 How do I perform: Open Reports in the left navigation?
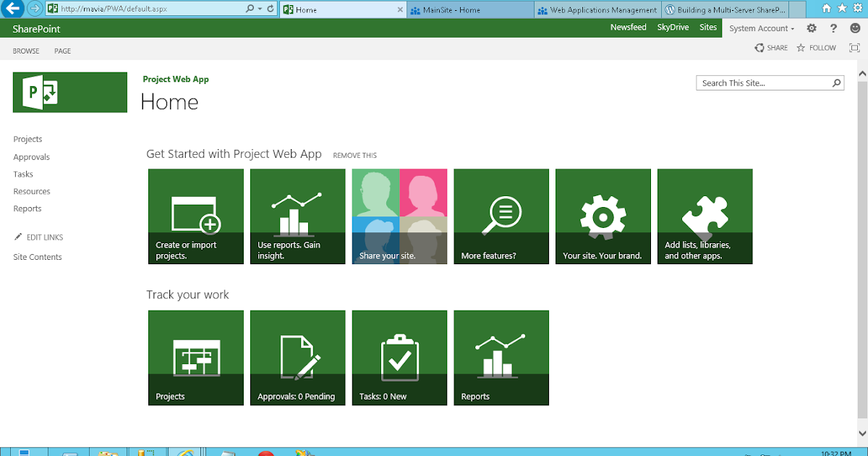27,209
